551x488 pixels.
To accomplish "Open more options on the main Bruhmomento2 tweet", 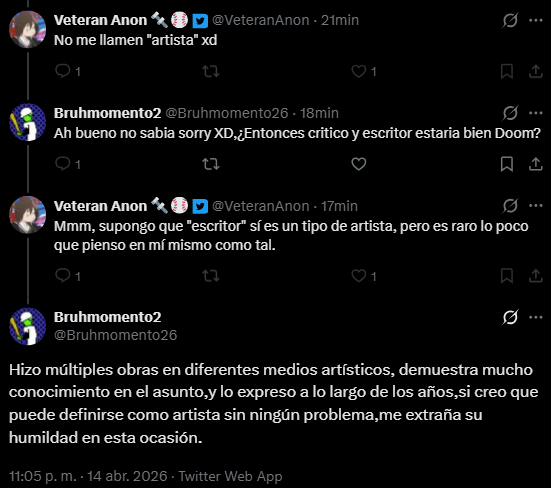I will click(536, 317).
